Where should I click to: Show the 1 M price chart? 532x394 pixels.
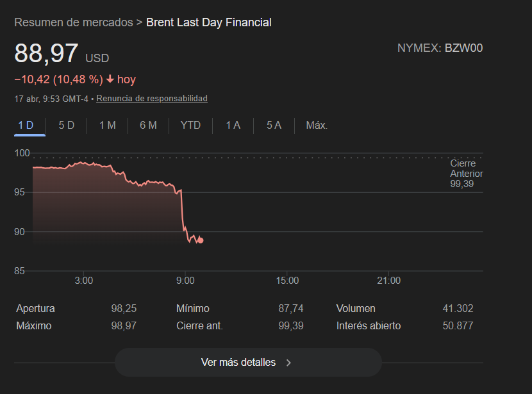[108, 126]
